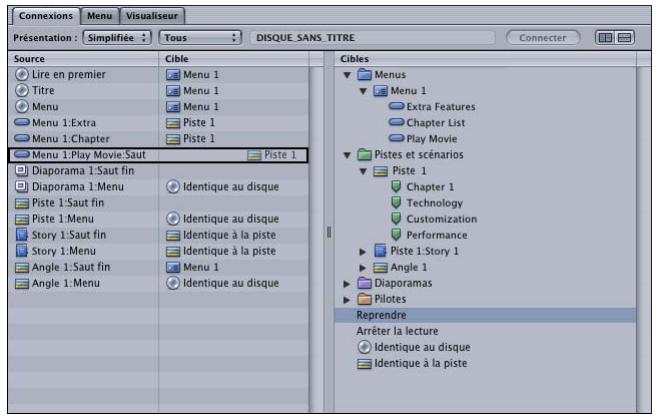
Task: Click the Pilotes folder icon
Action: (365, 299)
